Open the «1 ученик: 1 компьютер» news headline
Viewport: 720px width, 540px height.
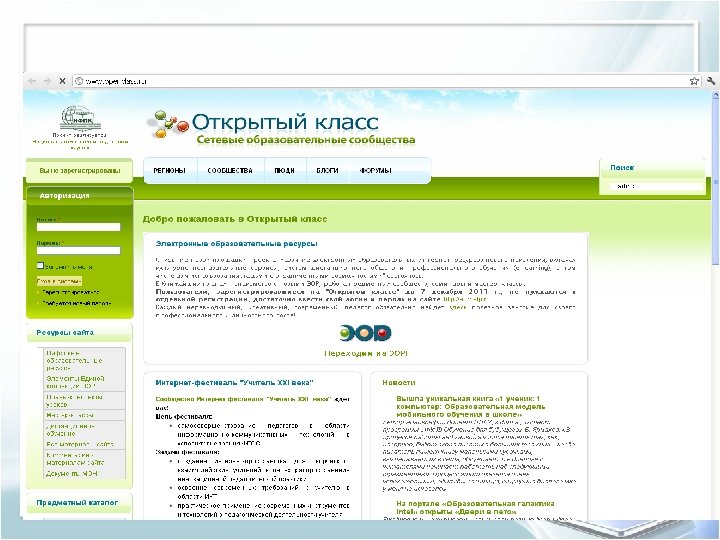tap(471, 406)
